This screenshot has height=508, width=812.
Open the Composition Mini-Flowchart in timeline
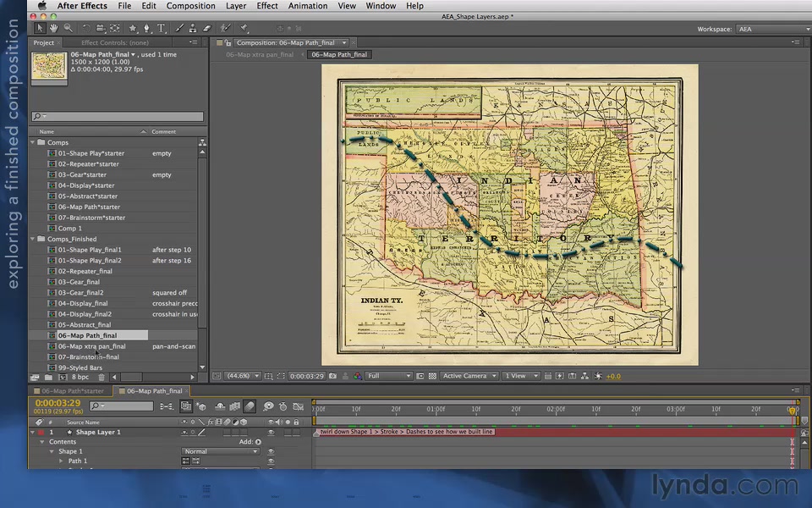(167, 406)
